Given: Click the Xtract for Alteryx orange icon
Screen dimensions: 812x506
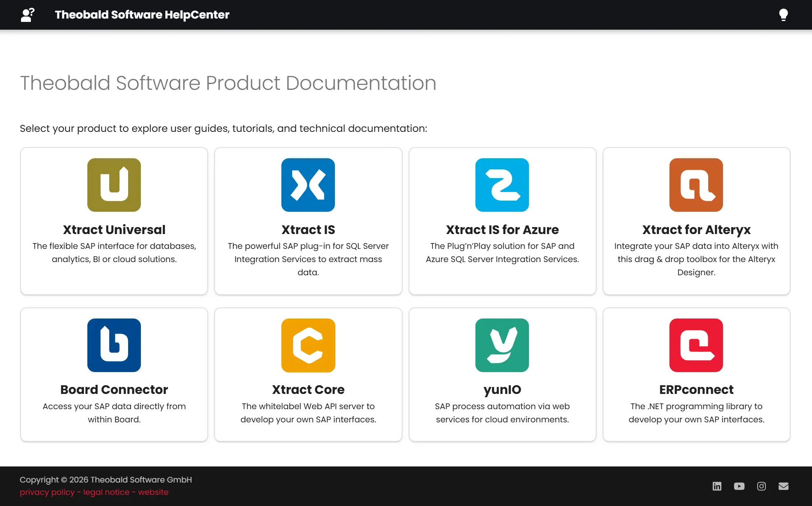Looking at the screenshot, I should [696, 185].
